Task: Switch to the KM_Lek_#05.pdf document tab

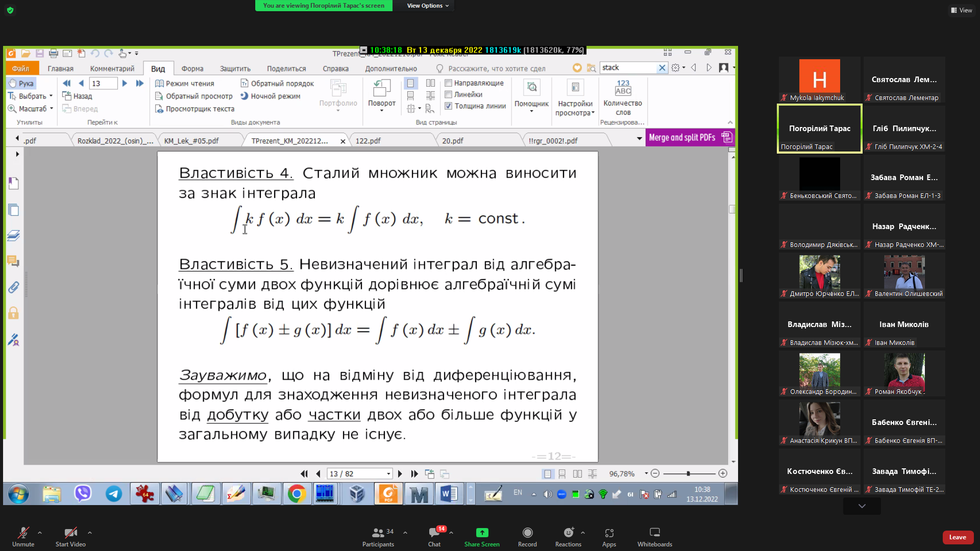Action: [191, 141]
